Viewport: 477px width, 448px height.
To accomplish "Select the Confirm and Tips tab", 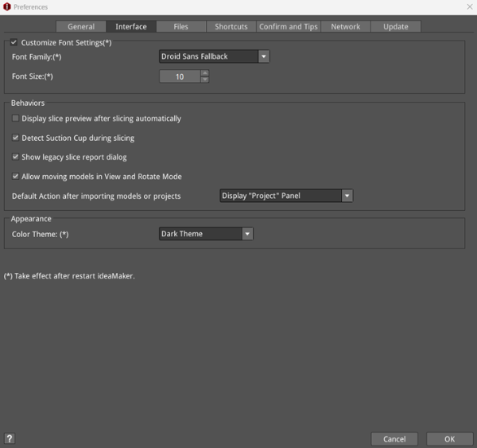I will coord(289,26).
